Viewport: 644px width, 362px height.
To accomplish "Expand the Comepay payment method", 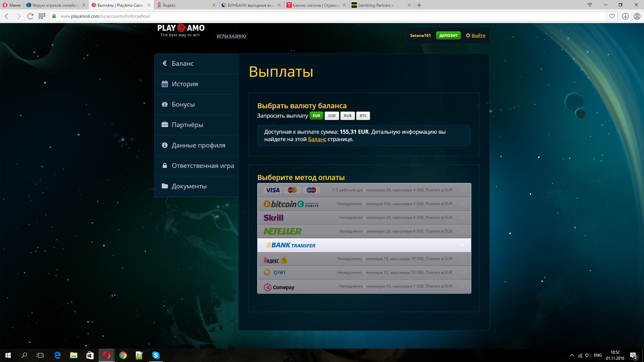I will click(364, 286).
